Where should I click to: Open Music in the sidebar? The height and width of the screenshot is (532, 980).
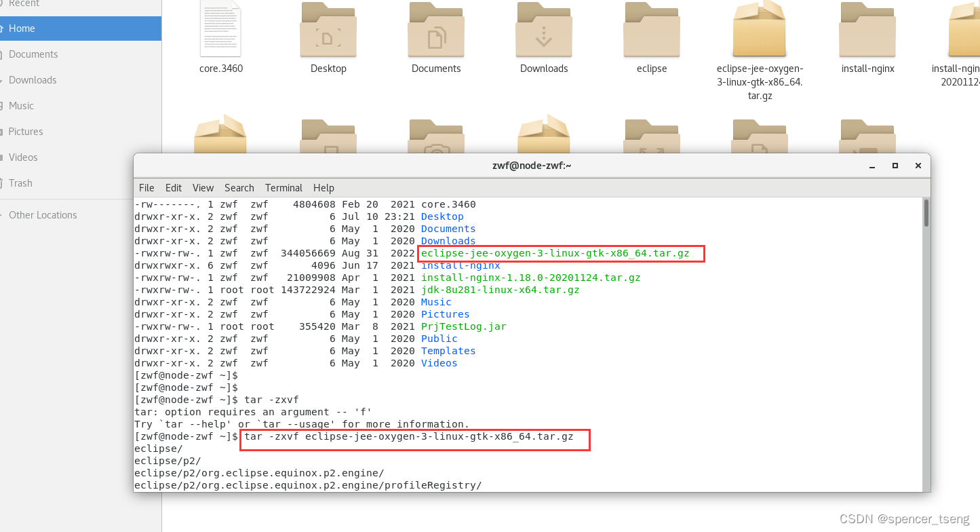pos(22,105)
